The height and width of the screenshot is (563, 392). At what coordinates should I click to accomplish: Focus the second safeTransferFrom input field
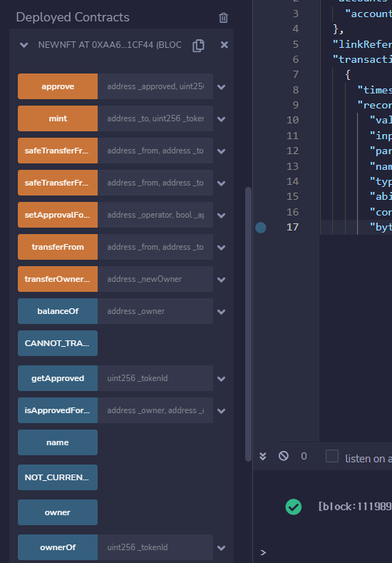(x=155, y=183)
